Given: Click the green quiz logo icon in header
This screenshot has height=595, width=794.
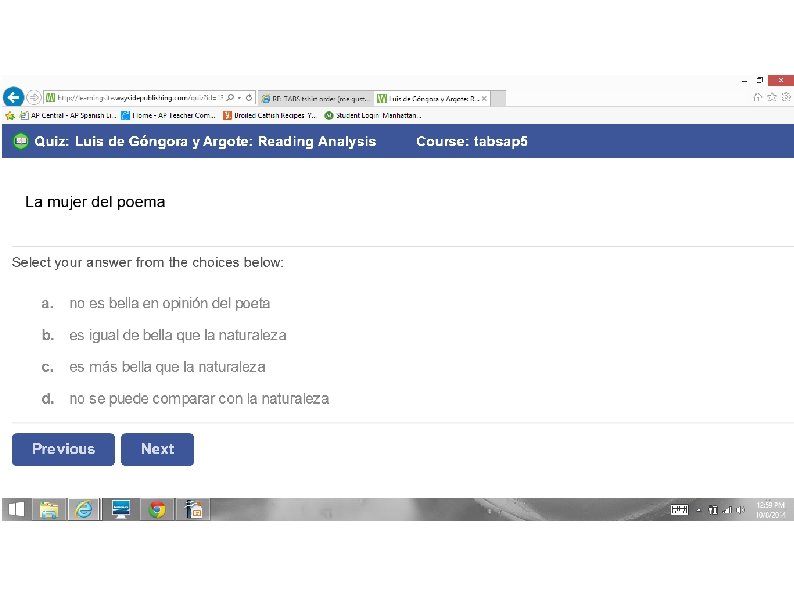Looking at the screenshot, I should [x=21, y=141].
